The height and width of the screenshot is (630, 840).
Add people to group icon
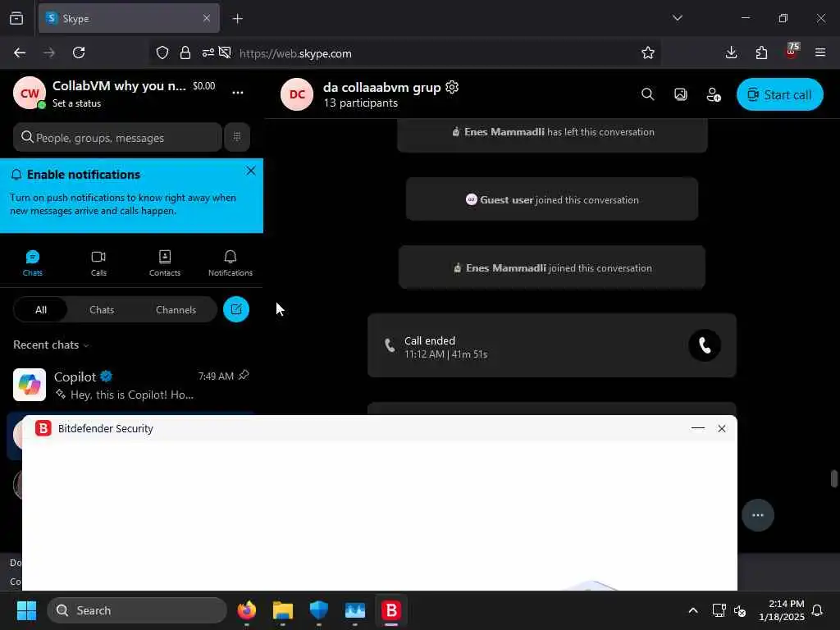[714, 94]
